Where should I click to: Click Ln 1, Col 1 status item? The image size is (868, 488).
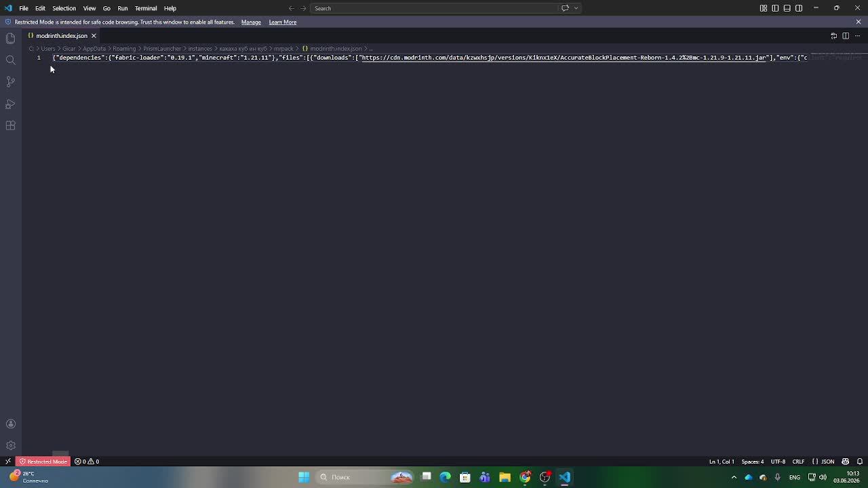pyautogui.click(x=722, y=462)
